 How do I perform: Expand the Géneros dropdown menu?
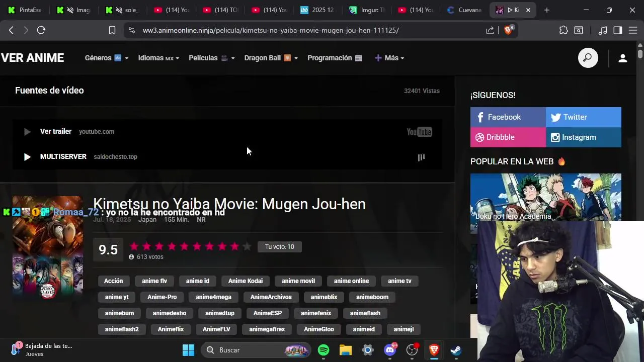point(107,58)
